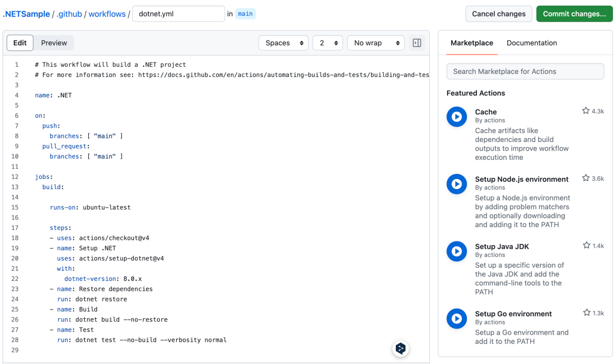Click the 'pull_request:' line

pyautogui.click(x=66, y=146)
